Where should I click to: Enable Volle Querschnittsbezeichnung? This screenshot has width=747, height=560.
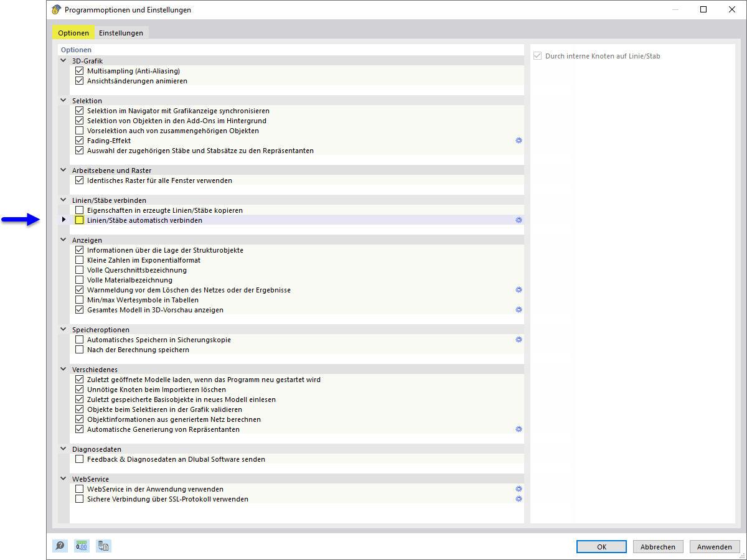pyautogui.click(x=79, y=269)
